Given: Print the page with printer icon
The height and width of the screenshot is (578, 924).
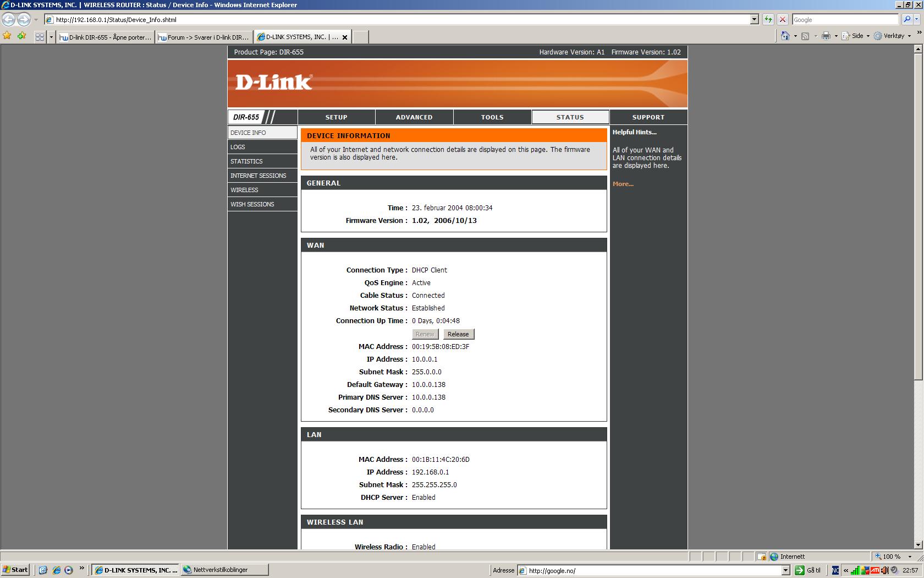Looking at the screenshot, I should (826, 36).
